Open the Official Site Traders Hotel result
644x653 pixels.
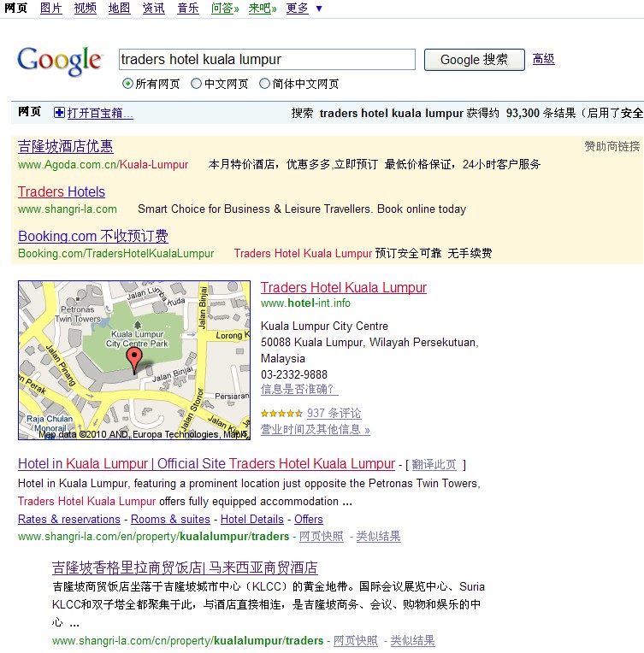click(x=206, y=463)
